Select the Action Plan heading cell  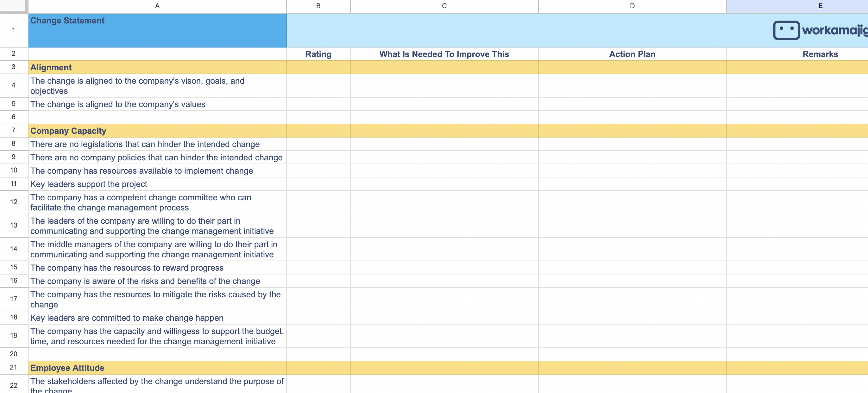[x=632, y=54]
